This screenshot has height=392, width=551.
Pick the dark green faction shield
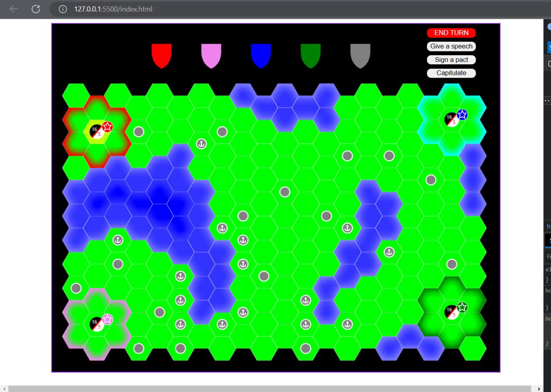click(x=310, y=56)
